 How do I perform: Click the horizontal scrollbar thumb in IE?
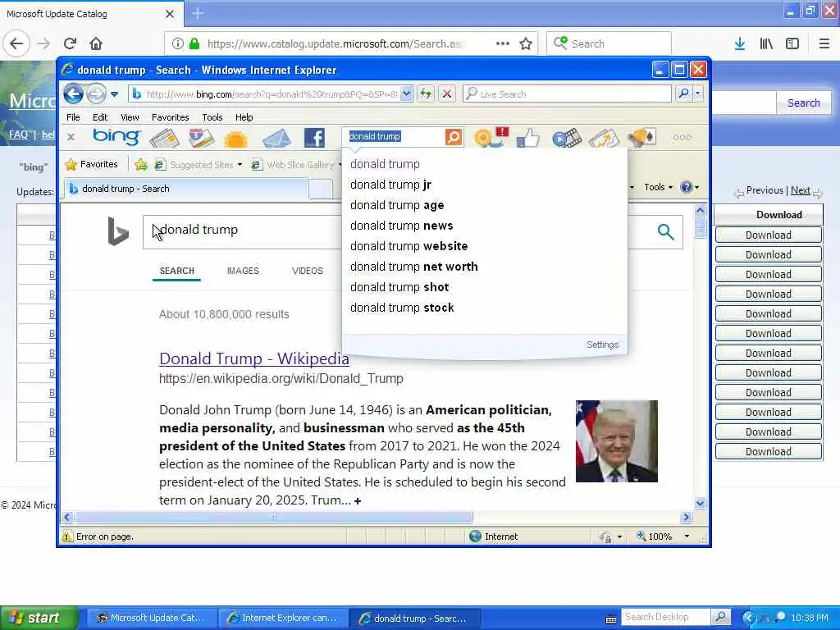pyautogui.click(x=274, y=518)
